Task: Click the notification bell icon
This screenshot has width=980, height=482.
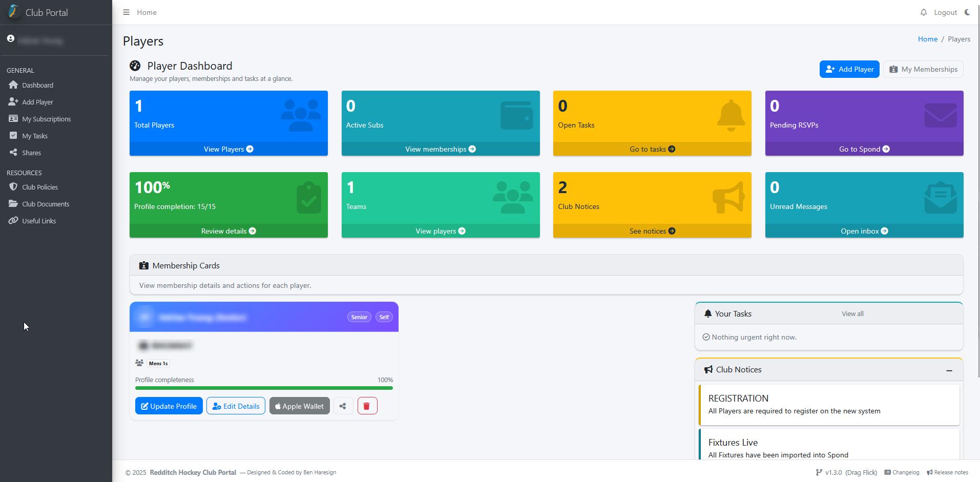Action: [923, 12]
